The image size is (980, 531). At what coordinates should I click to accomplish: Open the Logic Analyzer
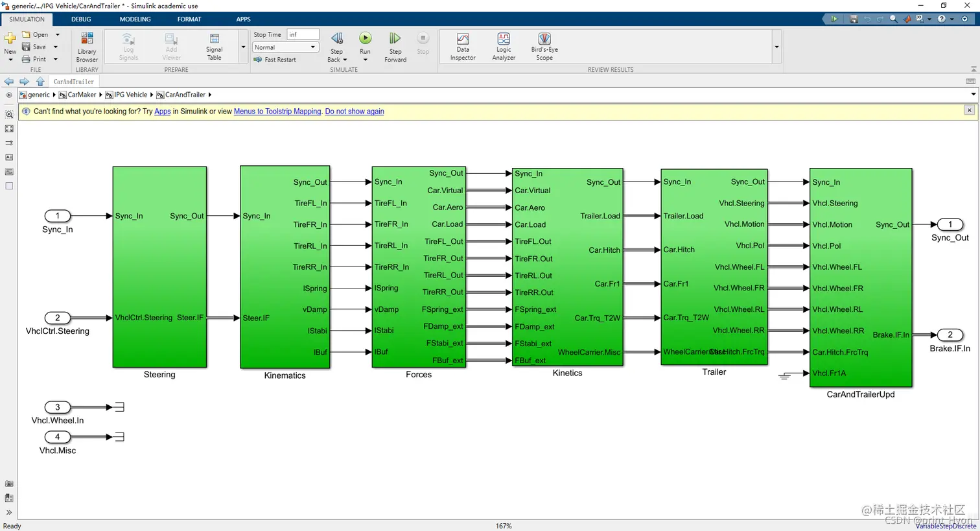pyautogui.click(x=504, y=47)
